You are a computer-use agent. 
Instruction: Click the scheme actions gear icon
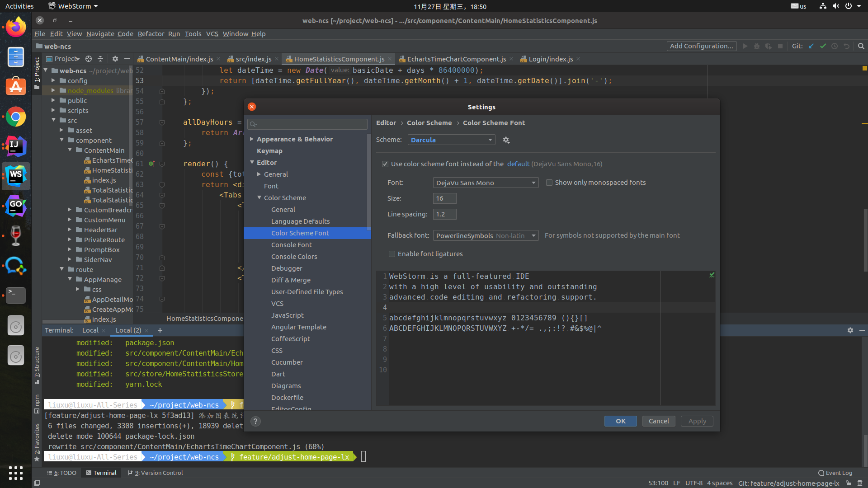tap(506, 140)
